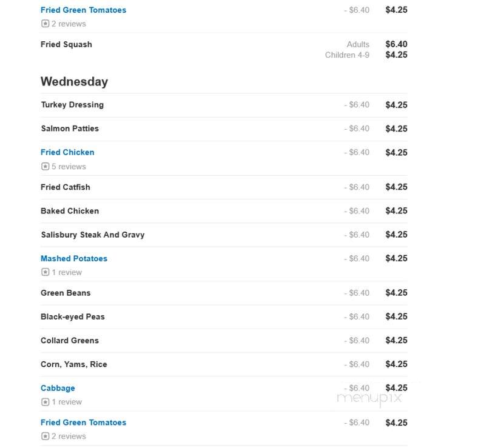Image resolution: width=478 pixels, height=448 pixels.
Task: Click the star icon under the top Fried Green Tomatoes
Action: [x=45, y=24]
